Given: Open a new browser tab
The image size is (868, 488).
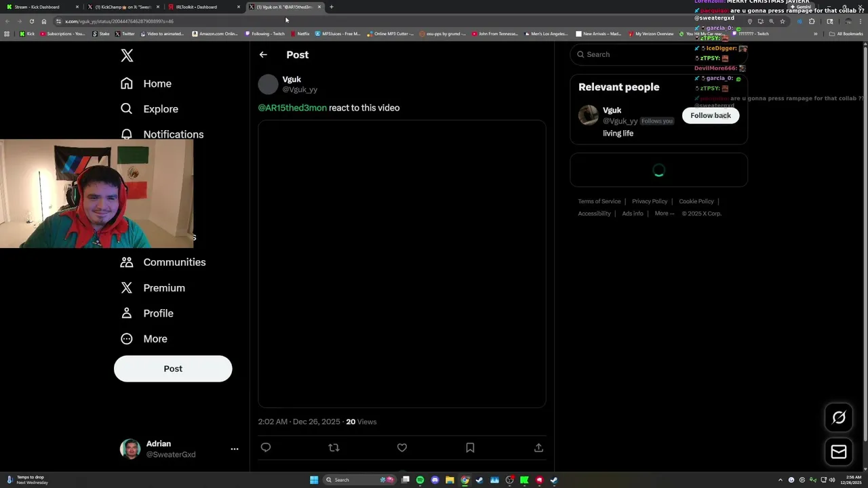Looking at the screenshot, I should (332, 7).
